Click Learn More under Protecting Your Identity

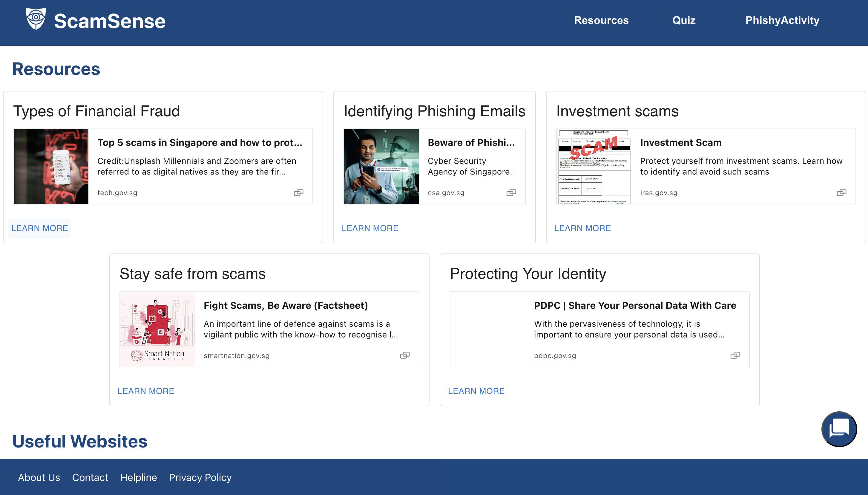[x=476, y=391]
